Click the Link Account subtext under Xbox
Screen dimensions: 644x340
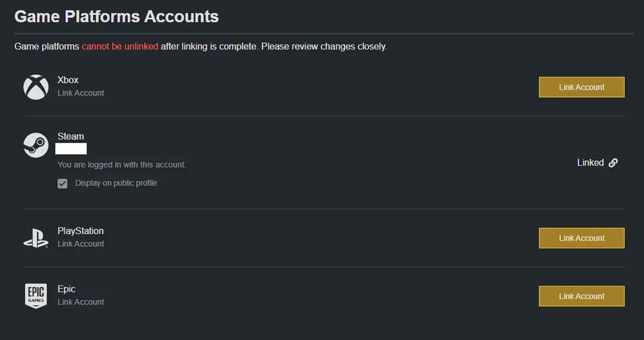pyautogui.click(x=81, y=93)
